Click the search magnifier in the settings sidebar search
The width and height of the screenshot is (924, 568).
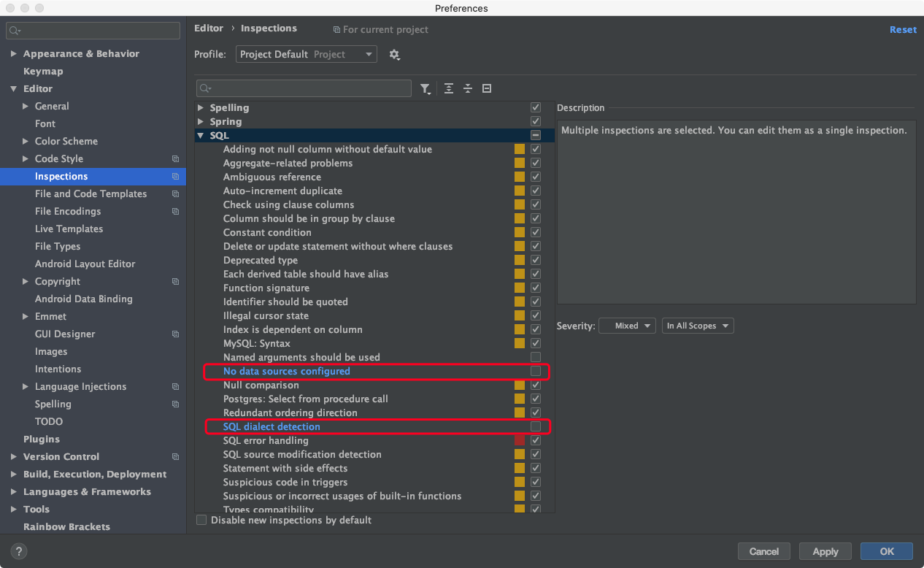16,31
